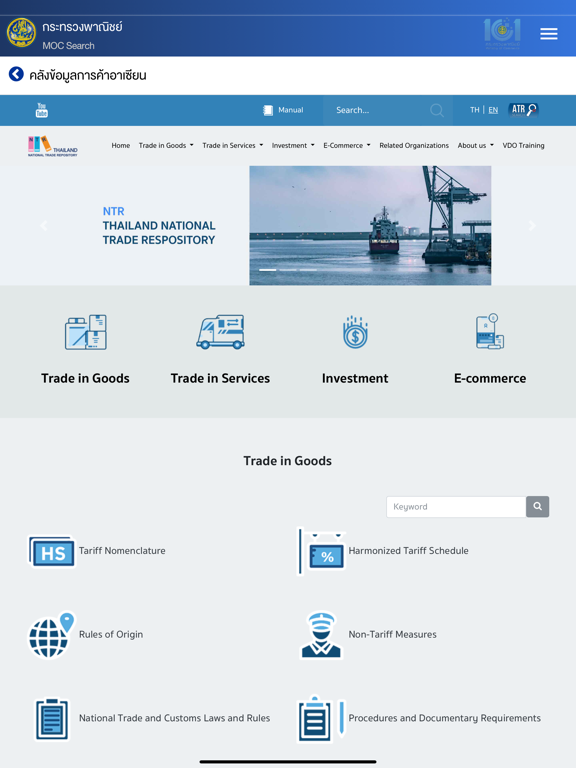Click the 101 anniversary logo
Screen dimensions: 576x768
(502, 33)
